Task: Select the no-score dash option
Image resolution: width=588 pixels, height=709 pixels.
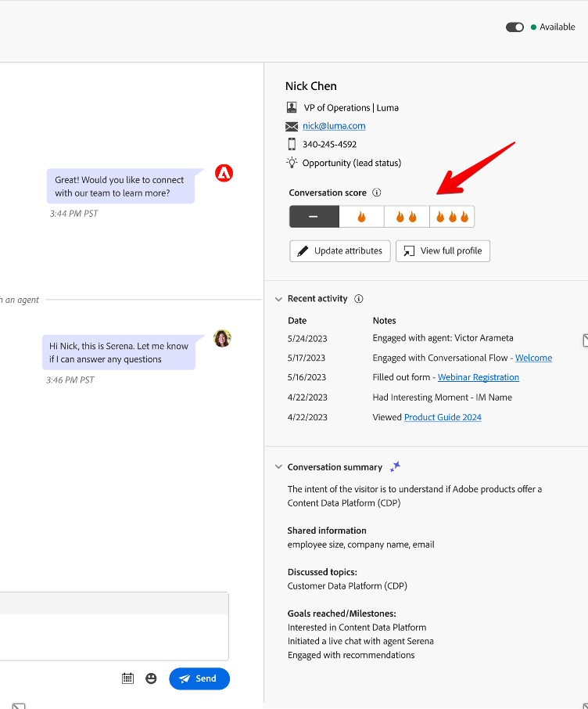Action: click(314, 217)
